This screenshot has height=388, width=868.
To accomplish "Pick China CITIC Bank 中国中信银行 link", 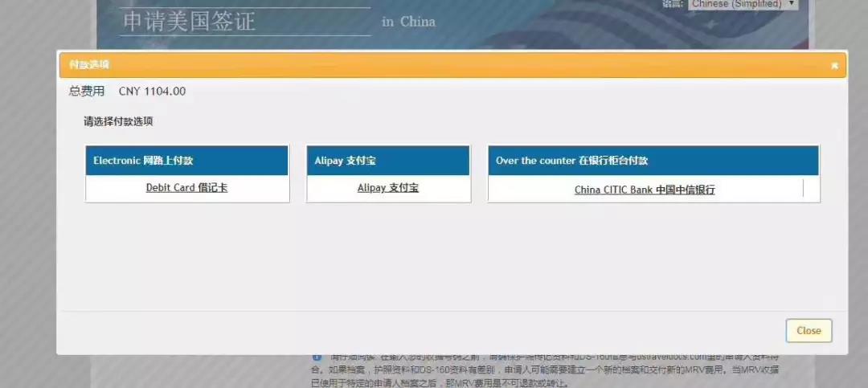I will (645, 190).
